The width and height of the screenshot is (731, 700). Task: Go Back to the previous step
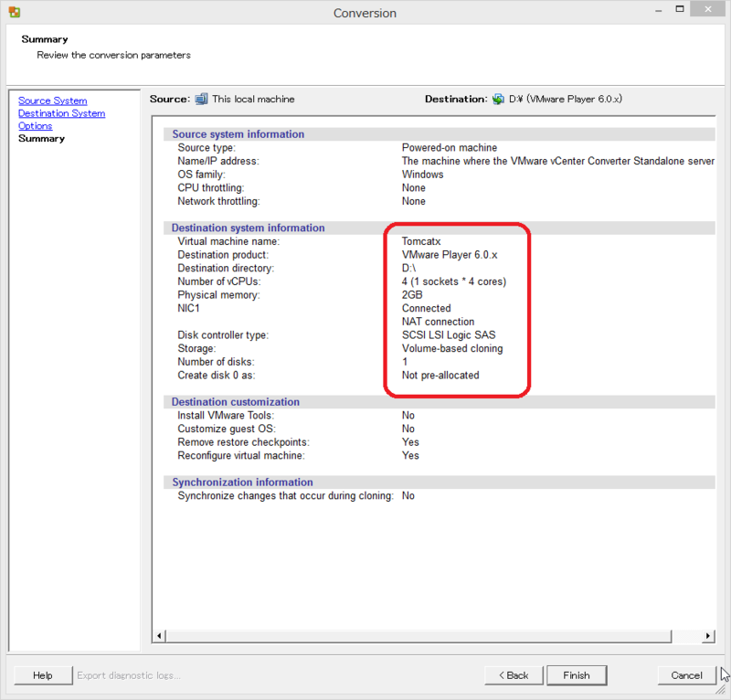click(514, 675)
